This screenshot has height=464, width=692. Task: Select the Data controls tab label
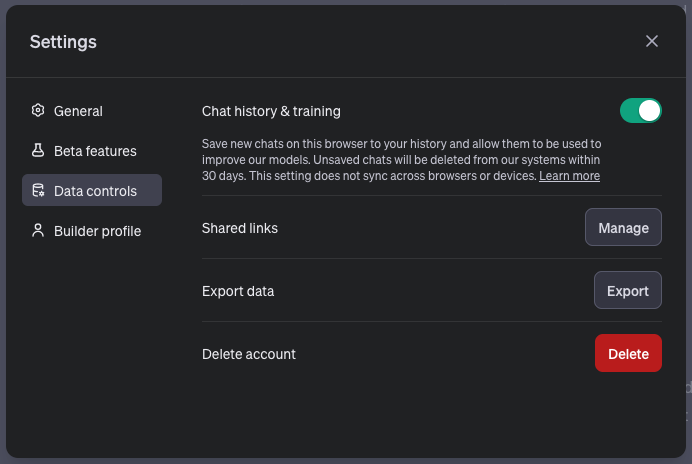tap(95, 191)
